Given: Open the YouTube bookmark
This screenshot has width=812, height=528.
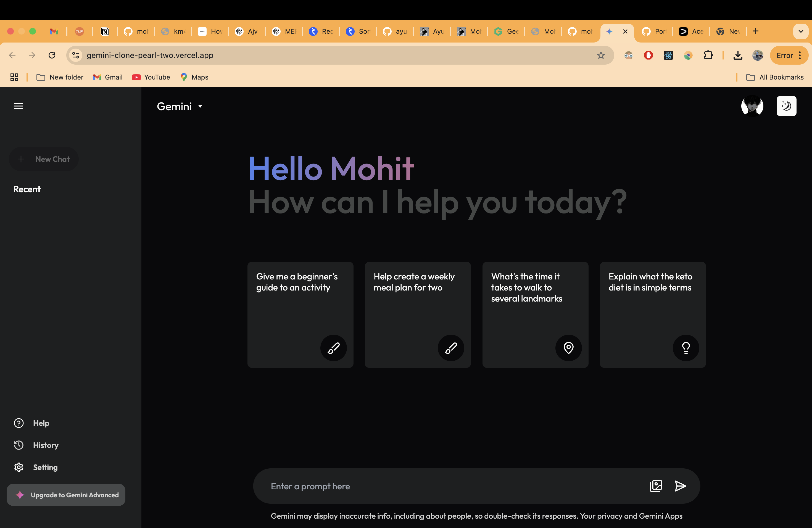Looking at the screenshot, I should pos(151,77).
